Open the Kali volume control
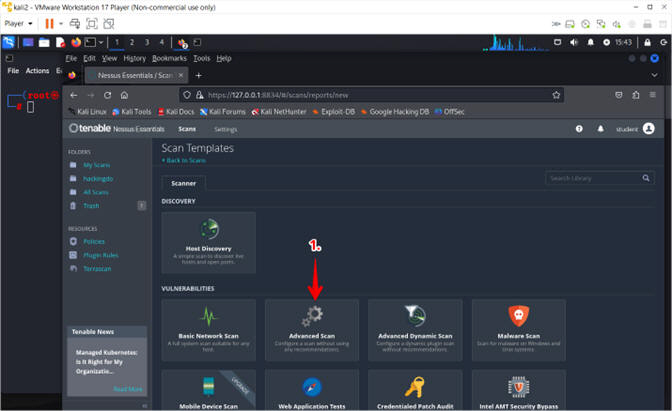This screenshot has height=411, width=672. tap(573, 42)
